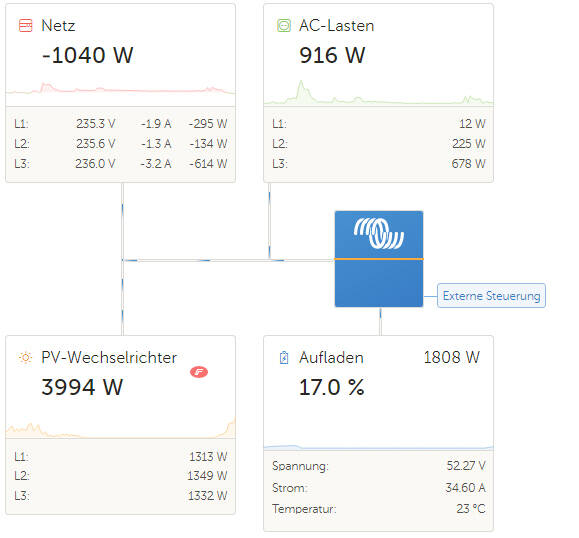Click the battery Aufladen trend graph
This screenshot has width=579, height=538.
tap(378, 447)
